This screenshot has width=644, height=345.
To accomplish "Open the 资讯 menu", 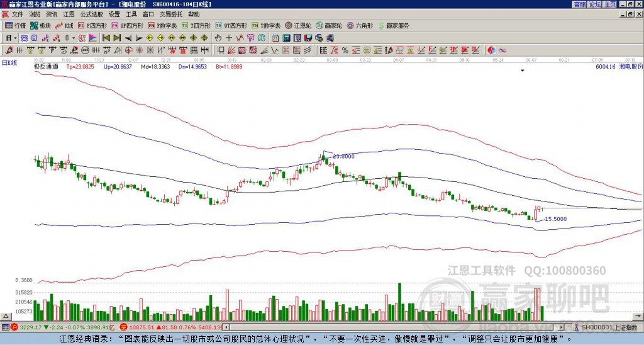I will tap(52, 14).
